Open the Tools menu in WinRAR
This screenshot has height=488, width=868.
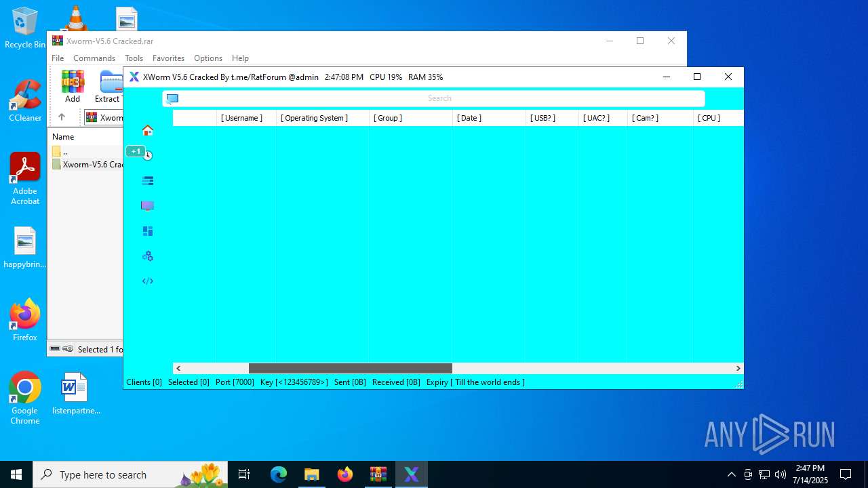coord(134,58)
